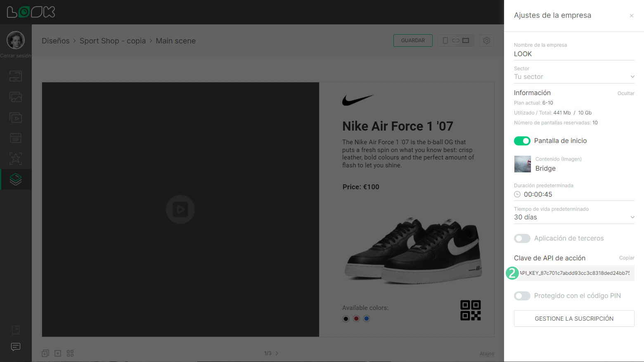Select the Layouts layers sidebar icon

[x=16, y=179]
